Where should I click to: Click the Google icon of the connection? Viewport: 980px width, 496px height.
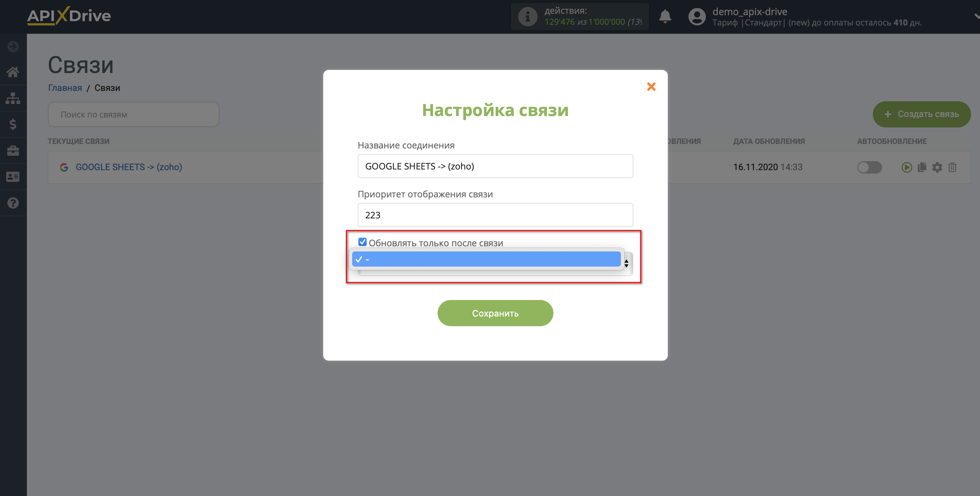(x=64, y=167)
